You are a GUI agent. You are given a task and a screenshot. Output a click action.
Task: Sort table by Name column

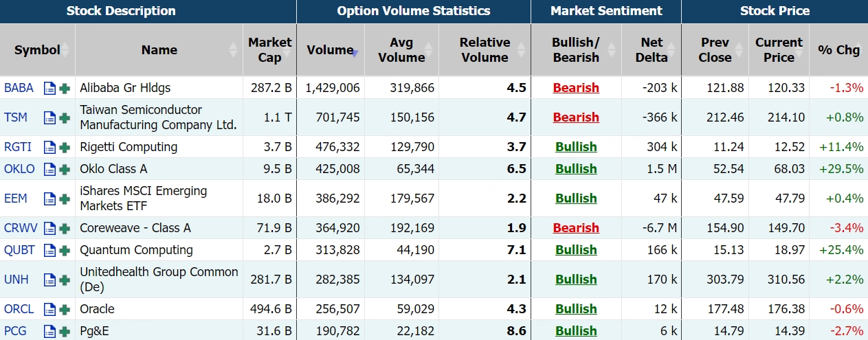[159, 50]
